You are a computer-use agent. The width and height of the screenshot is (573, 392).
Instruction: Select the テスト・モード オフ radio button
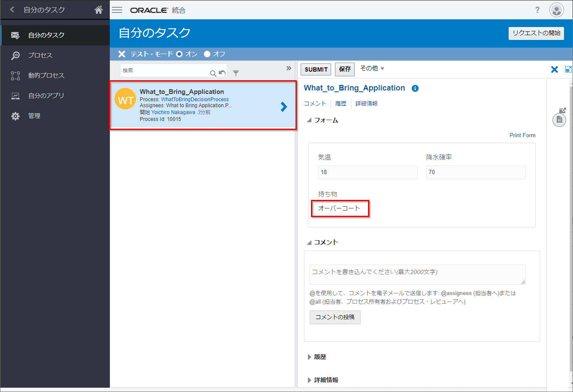point(207,54)
